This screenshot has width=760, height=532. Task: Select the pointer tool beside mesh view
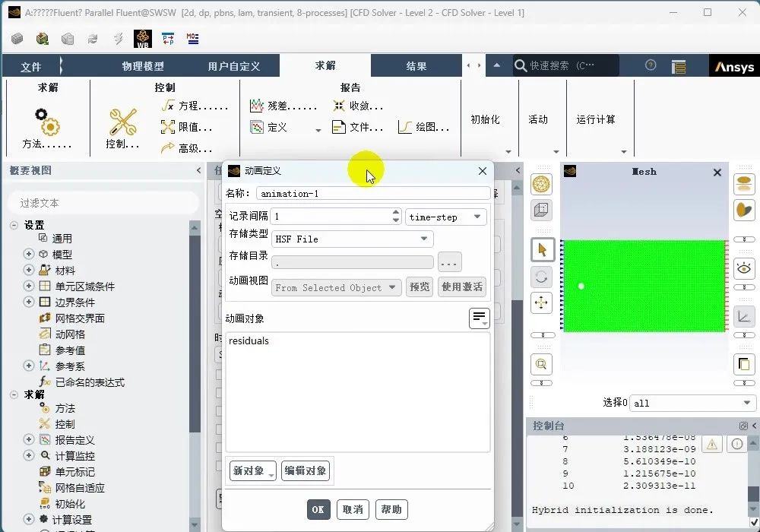pos(541,249)
